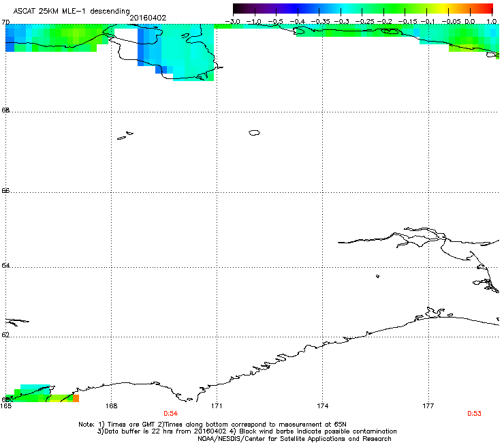
Task: Click the 'ASCAT 25KM MLE-1 descending' title
Action: pos(72,11)
